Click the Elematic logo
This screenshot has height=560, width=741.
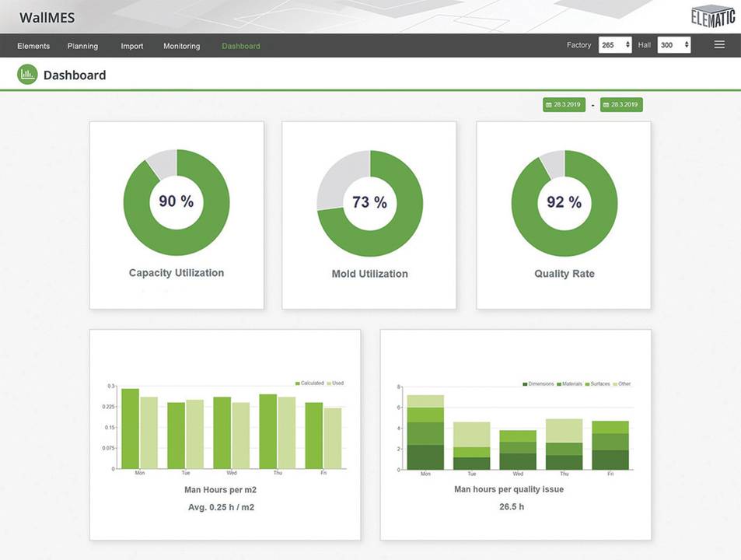(x=712, y=16)
